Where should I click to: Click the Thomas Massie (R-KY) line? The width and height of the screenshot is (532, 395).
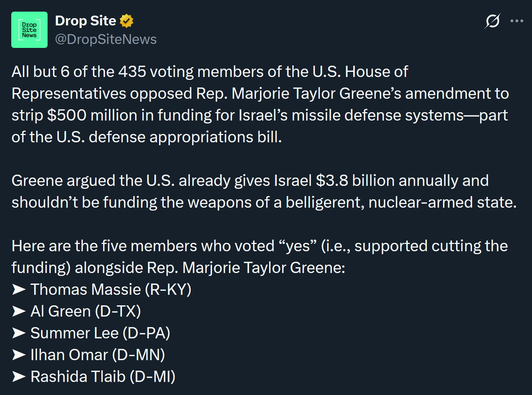point(111,289)
